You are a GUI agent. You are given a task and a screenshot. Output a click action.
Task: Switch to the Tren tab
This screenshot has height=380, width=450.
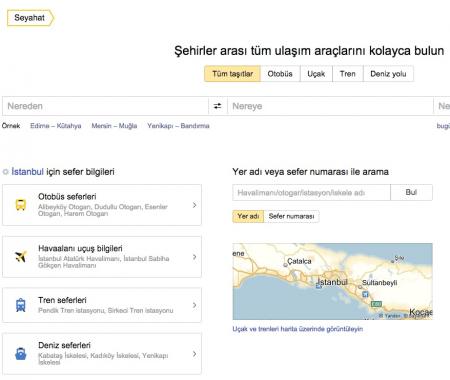(348, 74)
